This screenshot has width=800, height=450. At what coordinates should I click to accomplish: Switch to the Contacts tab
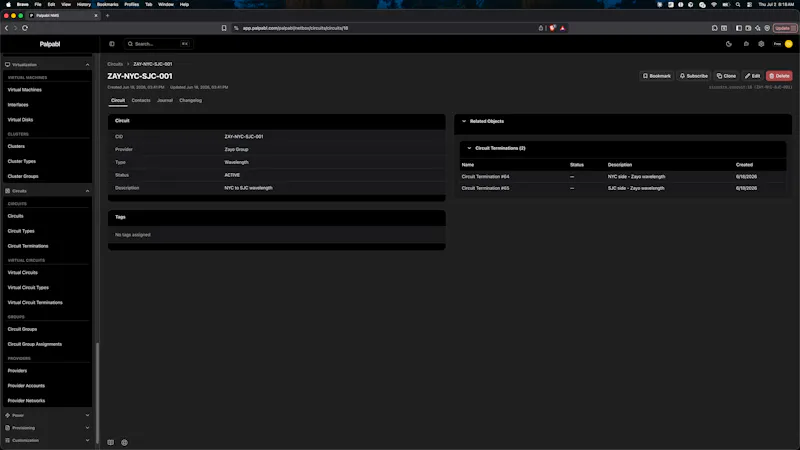click(141, 101)
